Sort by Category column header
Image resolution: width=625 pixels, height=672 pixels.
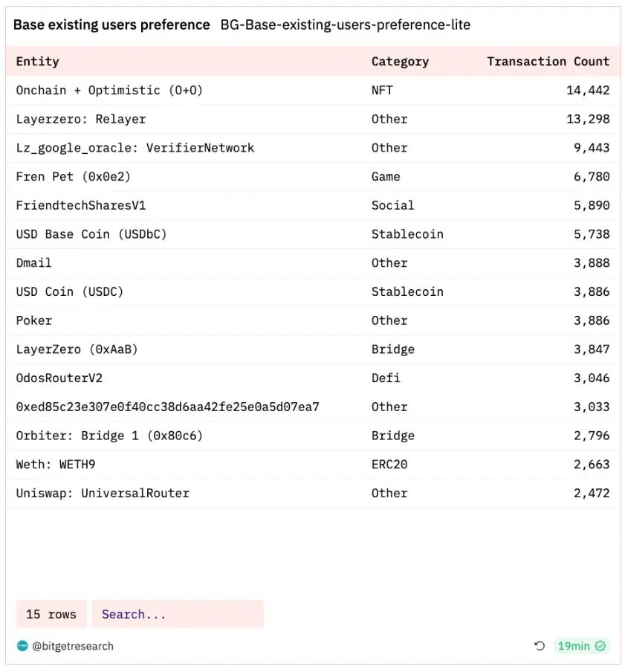point(400,62)
